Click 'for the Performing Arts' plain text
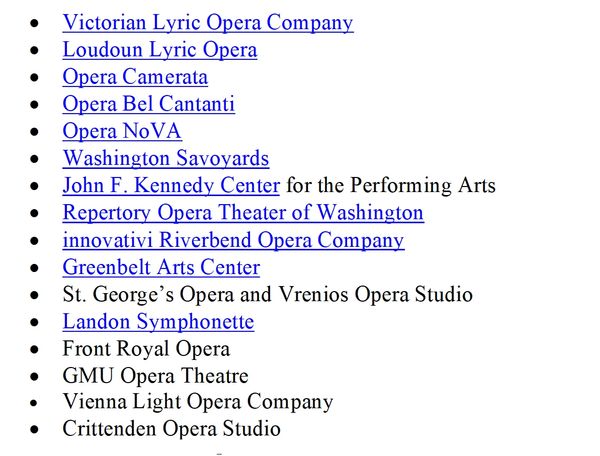Viewport: 600px width, 456px height. point(391,186)
